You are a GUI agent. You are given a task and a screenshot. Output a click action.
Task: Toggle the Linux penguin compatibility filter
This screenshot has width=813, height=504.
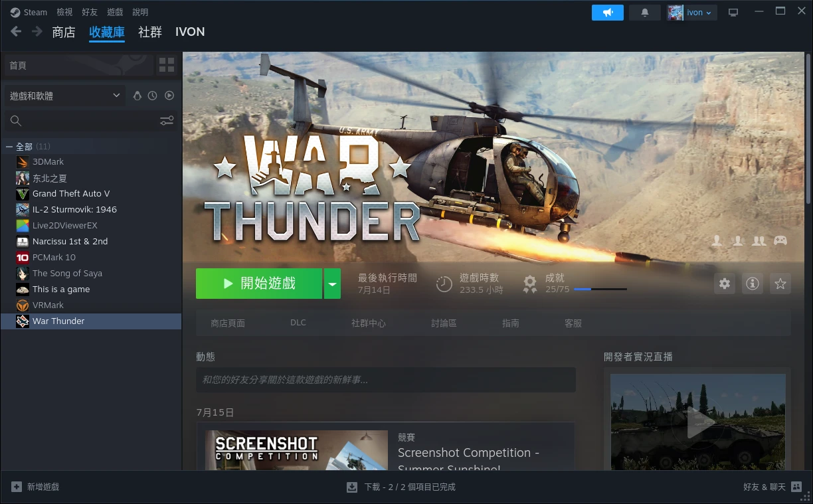pyautogui.click(x=137, y=96)
